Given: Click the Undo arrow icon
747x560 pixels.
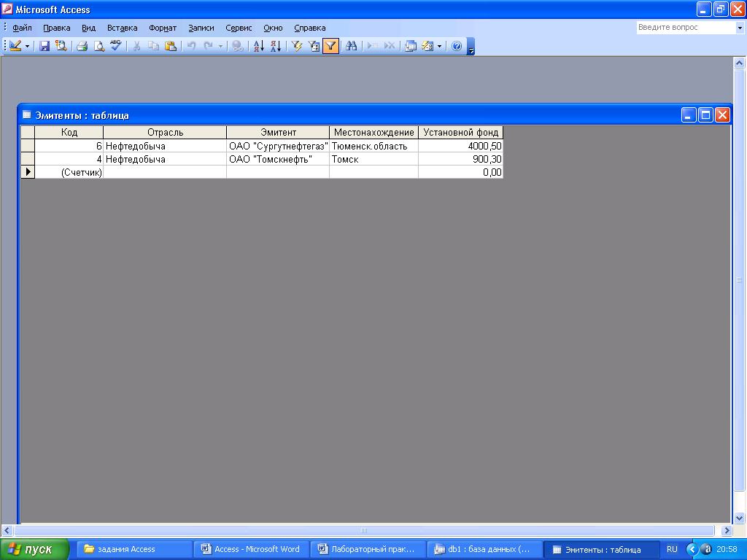Looking at the screenshot, I should (x=191, y=46).
